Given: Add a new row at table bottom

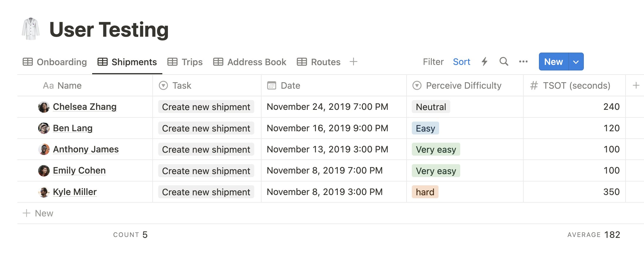Looking at the screenshot, I should (38, 213).
